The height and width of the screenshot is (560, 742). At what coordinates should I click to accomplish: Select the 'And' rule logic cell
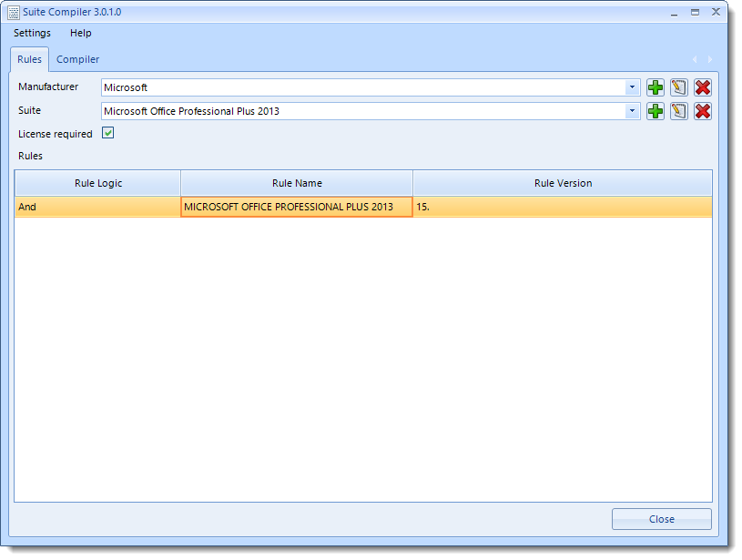(98, 207)
